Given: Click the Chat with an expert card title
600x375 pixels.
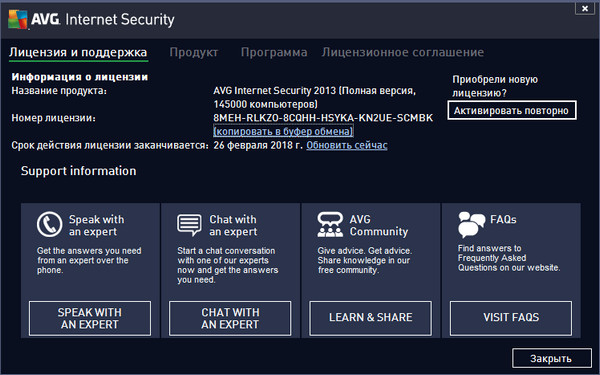Looking at the screenshot, I should tap(233, 225).
